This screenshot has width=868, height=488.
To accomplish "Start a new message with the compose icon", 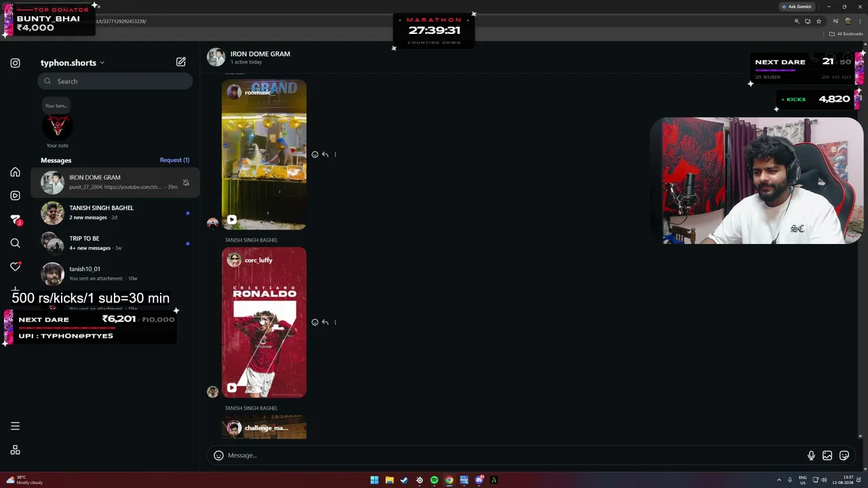I will tap(181, 62).
